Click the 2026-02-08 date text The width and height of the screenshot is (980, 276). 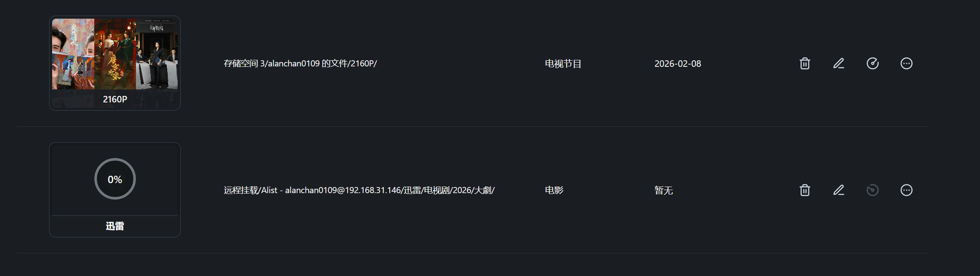(678, 63)
